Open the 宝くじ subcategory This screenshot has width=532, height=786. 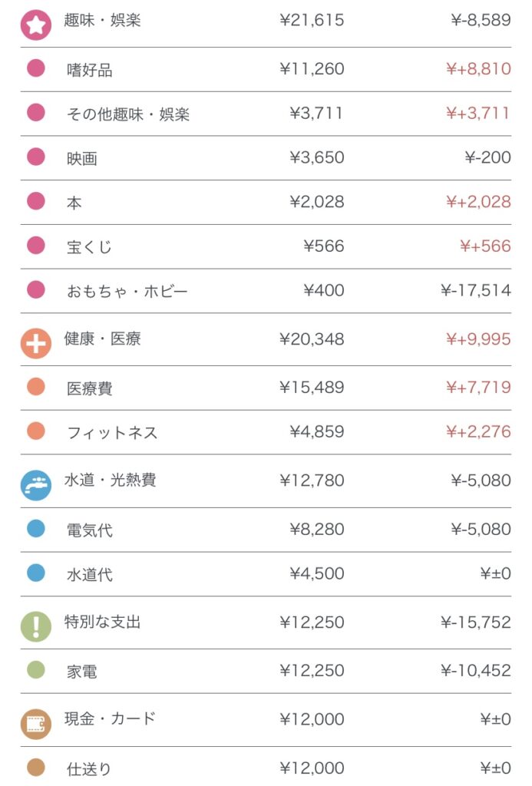(x=89, y=247)
